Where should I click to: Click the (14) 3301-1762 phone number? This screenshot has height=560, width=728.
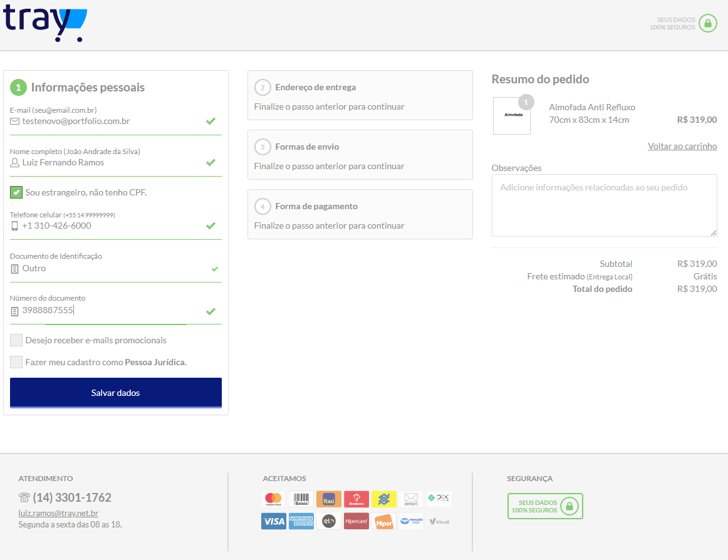[x=72, y=497]
